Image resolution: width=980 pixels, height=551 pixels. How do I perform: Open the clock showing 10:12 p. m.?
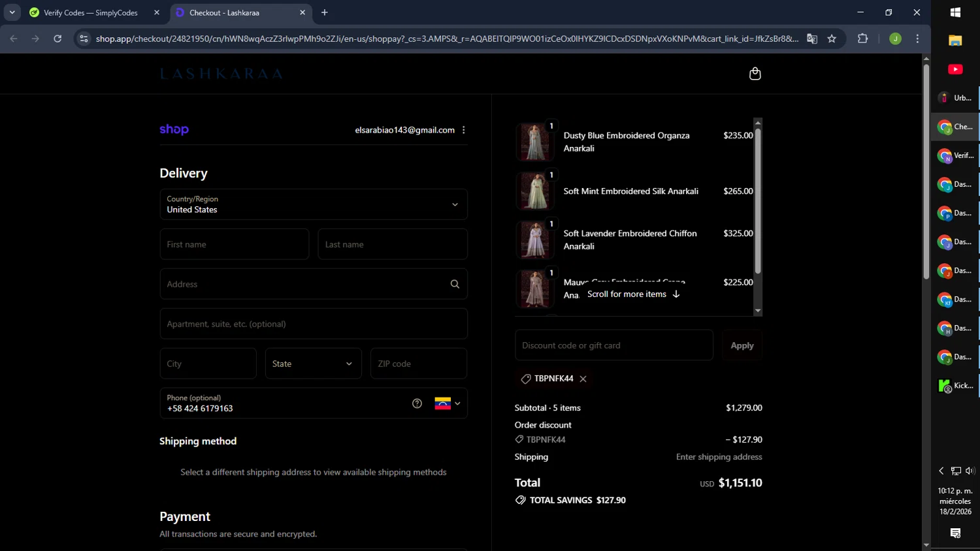(955, 501)
